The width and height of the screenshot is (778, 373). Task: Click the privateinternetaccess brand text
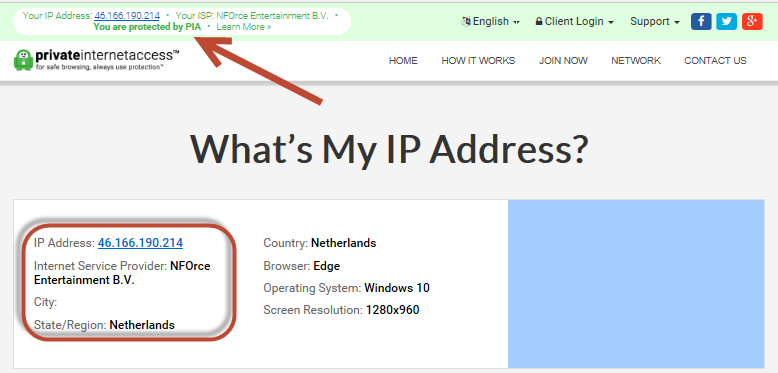[x=107, y=55]
